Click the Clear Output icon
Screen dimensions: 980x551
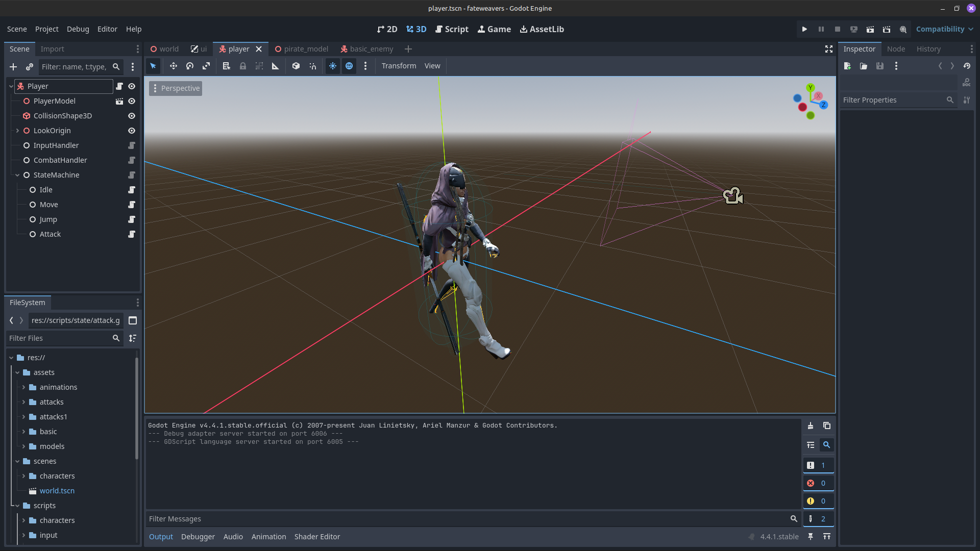[811, 425]
